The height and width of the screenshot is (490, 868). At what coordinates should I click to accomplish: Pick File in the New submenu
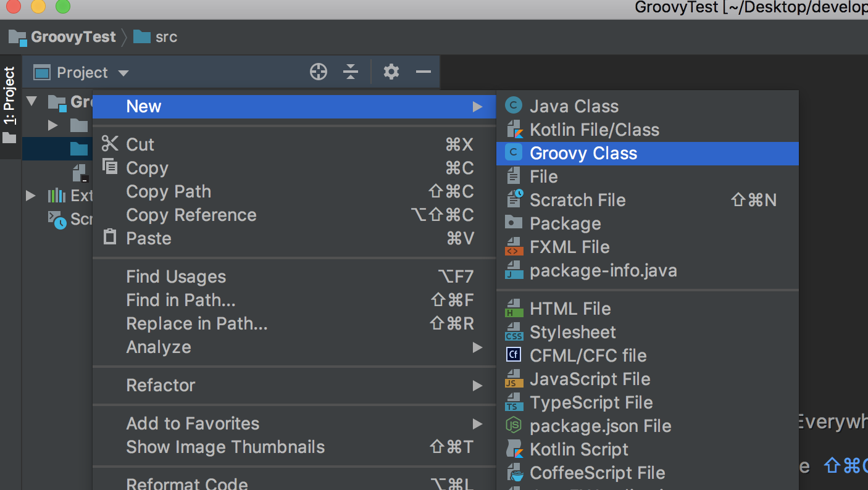[647, 176]
